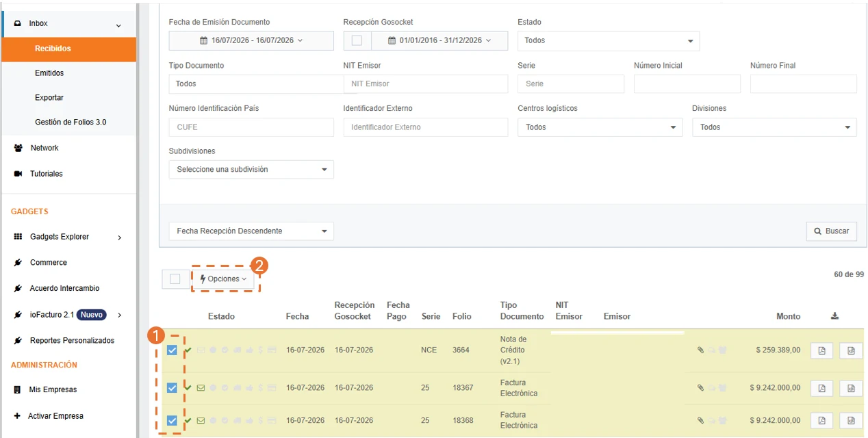Click download-all icon in table header
The image size is (868, 438).
834,316
